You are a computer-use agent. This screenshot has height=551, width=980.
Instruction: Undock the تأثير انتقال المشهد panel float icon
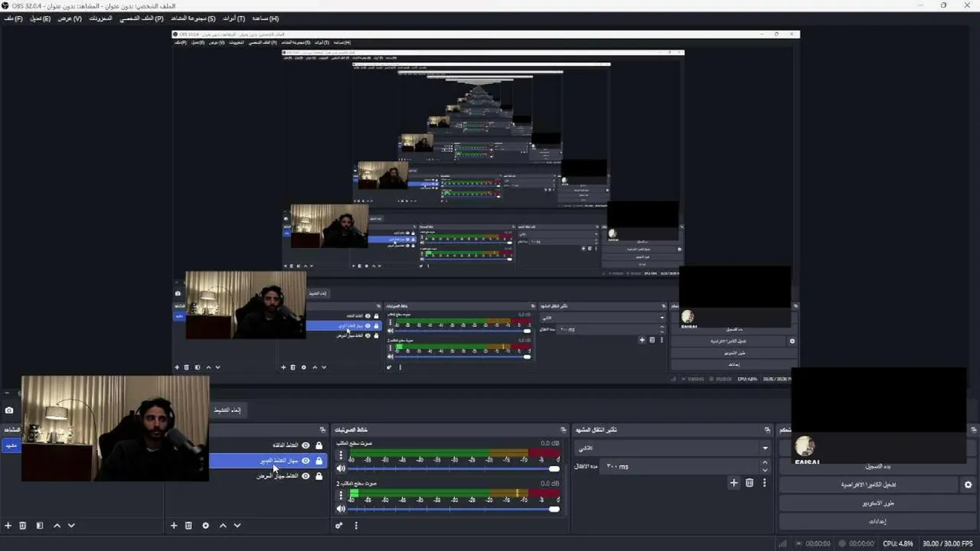(x=767, y=430)
